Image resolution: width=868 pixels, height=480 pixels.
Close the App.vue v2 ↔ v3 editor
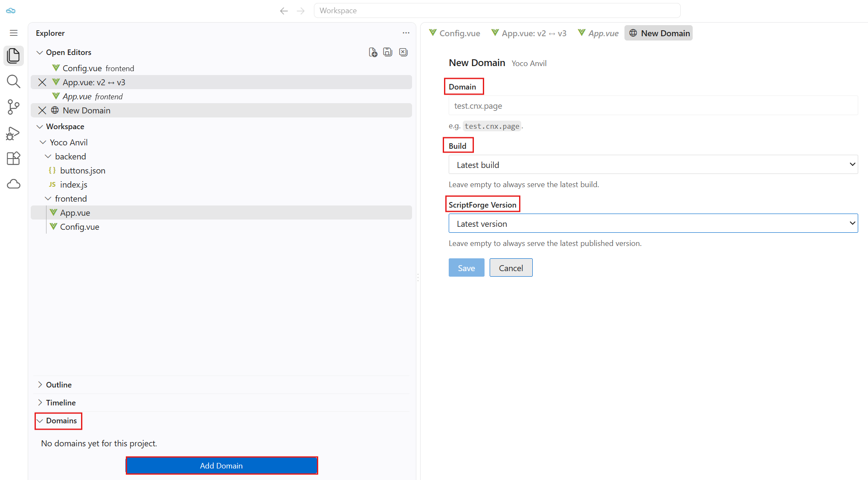(42, 82)
